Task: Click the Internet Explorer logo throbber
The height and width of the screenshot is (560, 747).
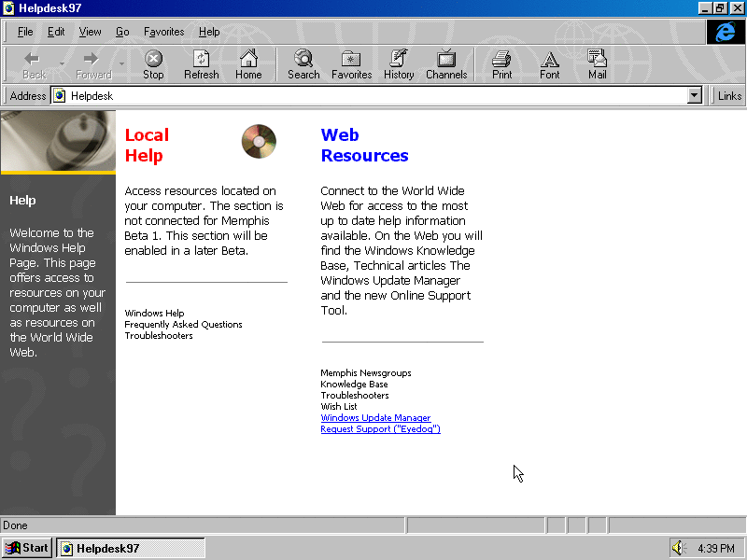Action: [x=726, y=32]
